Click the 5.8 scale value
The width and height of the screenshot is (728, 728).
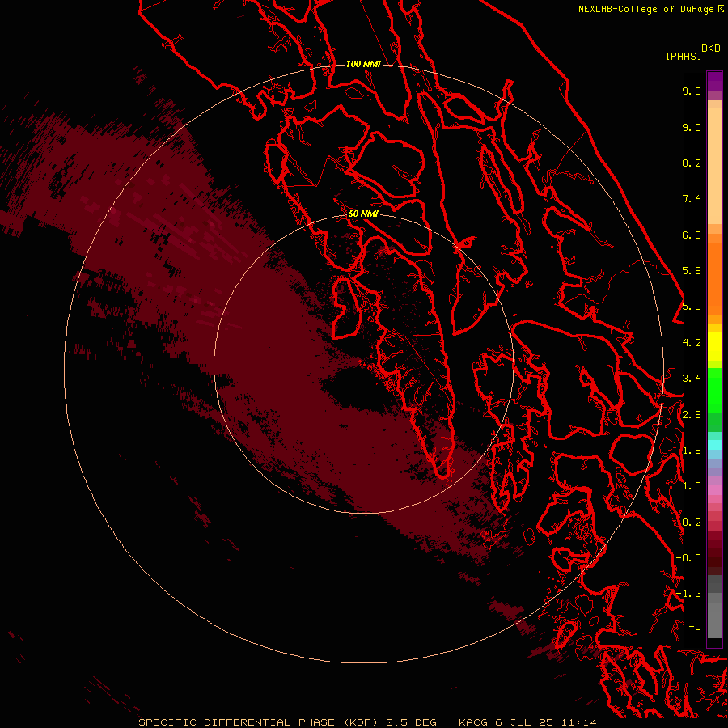coord(692,271)
